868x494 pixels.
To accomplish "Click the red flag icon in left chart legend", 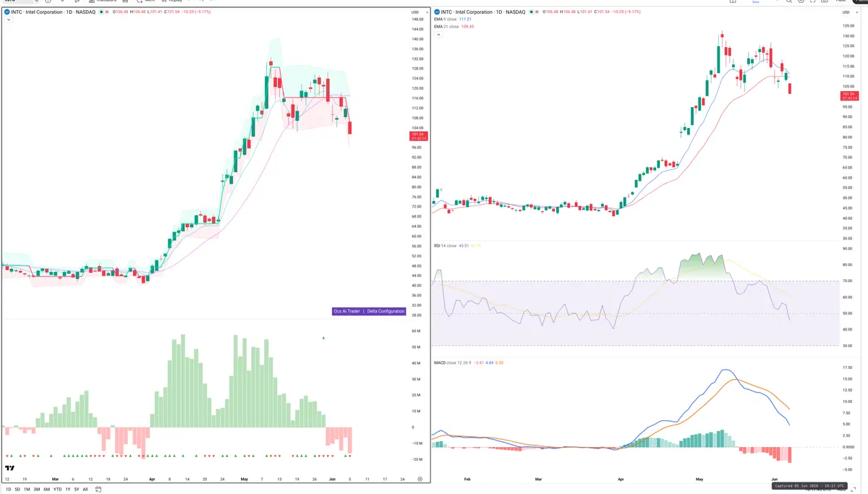I will (x=107, y=12).
